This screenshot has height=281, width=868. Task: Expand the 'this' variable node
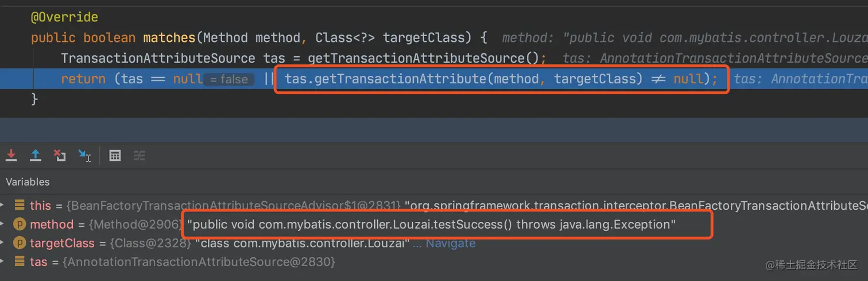tap(3, 205)
